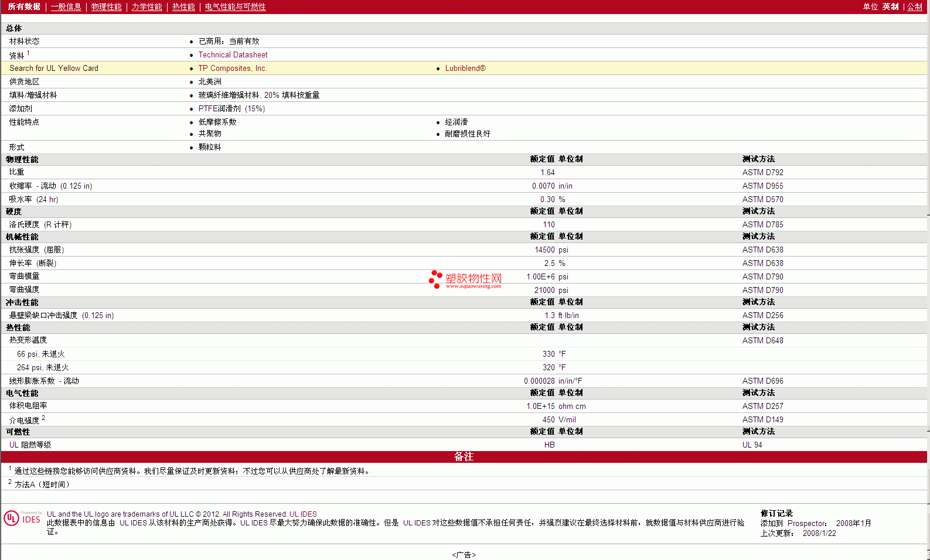
Task: Click the 伸长率 (断裂) label
Action: point(33,264)
